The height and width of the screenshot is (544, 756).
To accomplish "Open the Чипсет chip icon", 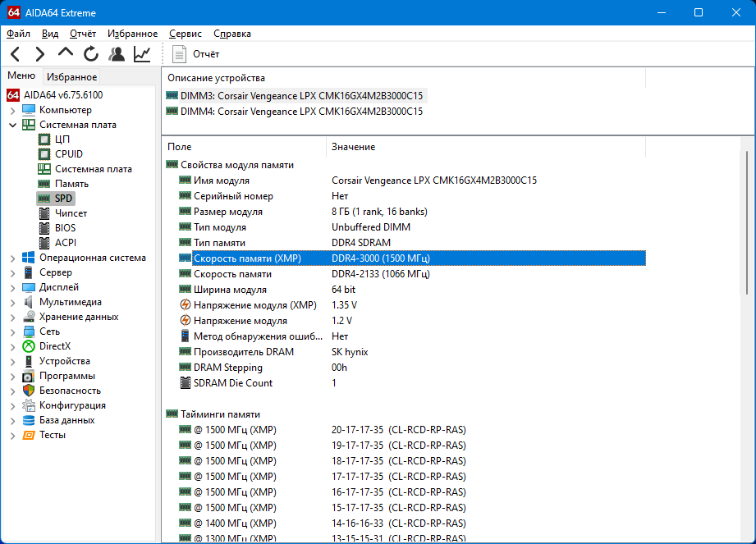I will pos(44,213).
